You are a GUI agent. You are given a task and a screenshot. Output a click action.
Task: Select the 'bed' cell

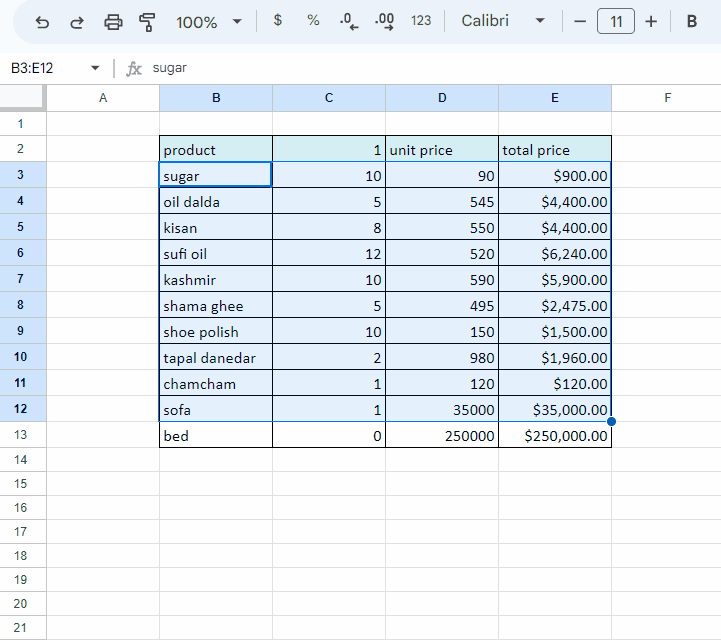[x=216, y=435]
